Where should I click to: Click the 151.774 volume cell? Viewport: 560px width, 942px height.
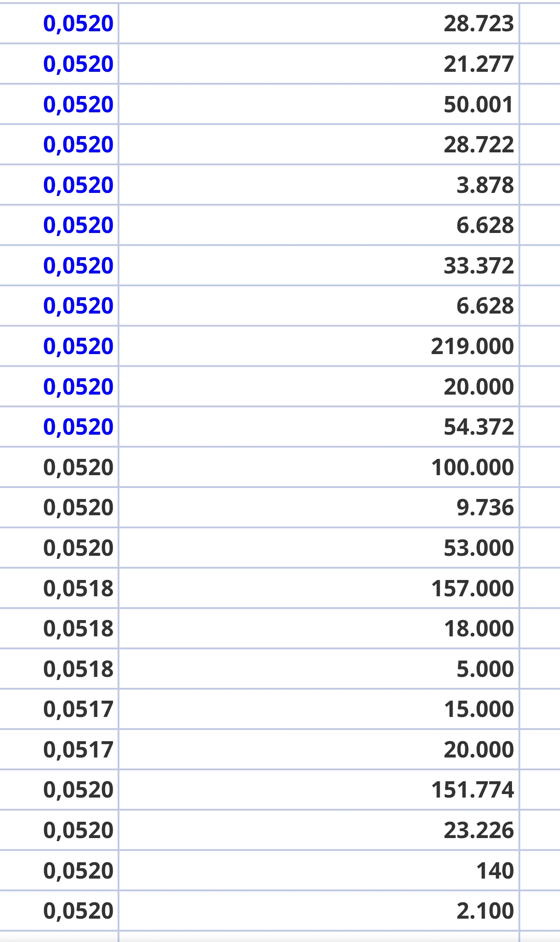319,790
